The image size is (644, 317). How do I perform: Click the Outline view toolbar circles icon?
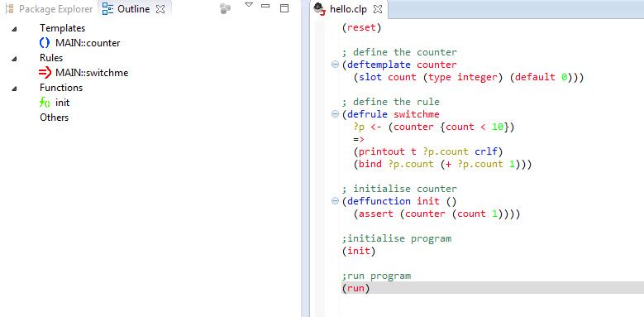pyautogui.click(x=225, y=8)
